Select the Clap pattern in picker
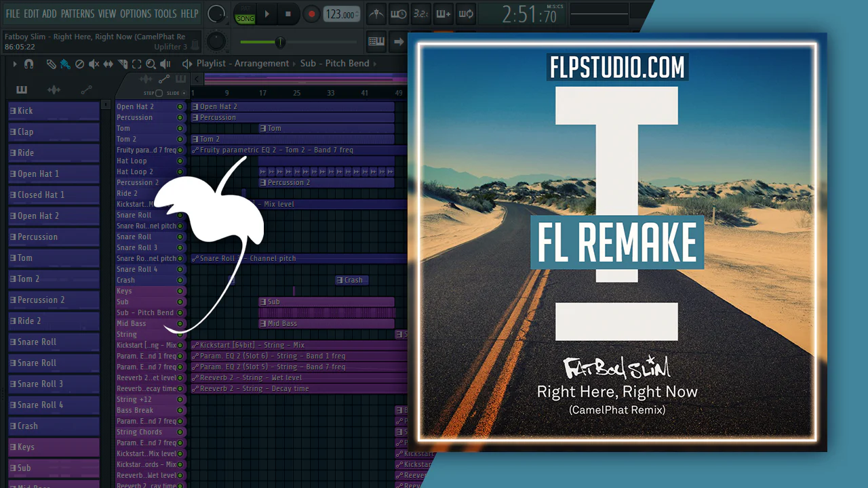 pos(54,132)
